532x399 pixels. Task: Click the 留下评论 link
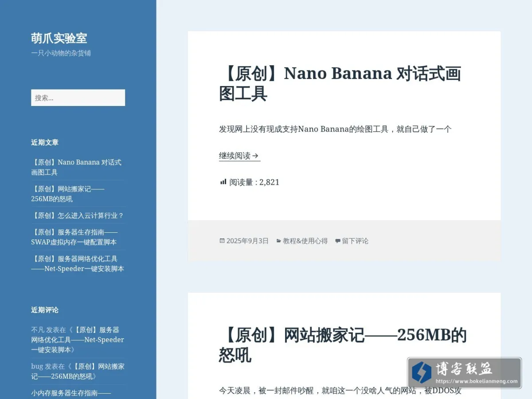tap(355, 241)
